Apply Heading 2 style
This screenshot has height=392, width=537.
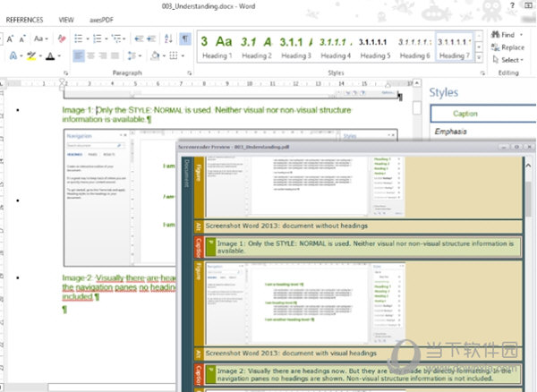coord(257,47)
